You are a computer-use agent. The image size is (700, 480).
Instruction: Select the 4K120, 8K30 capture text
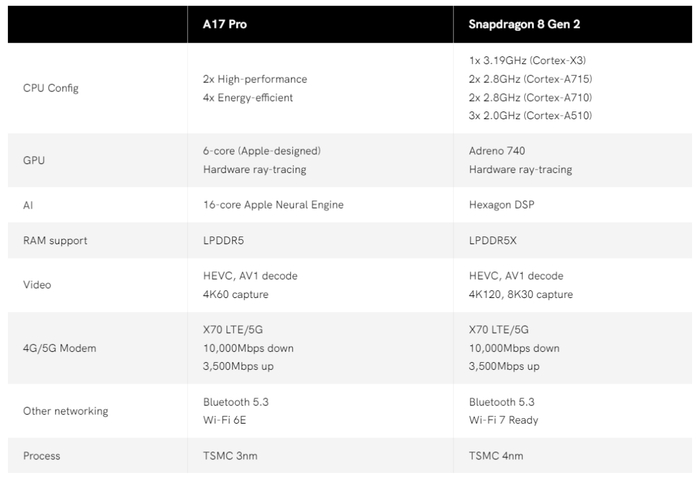[520, 294]
